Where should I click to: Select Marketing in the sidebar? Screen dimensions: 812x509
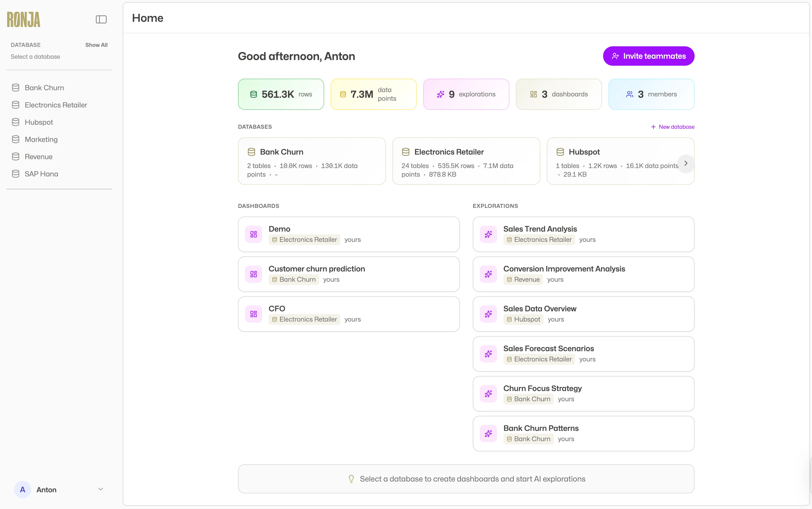click(x=41, y=140)
